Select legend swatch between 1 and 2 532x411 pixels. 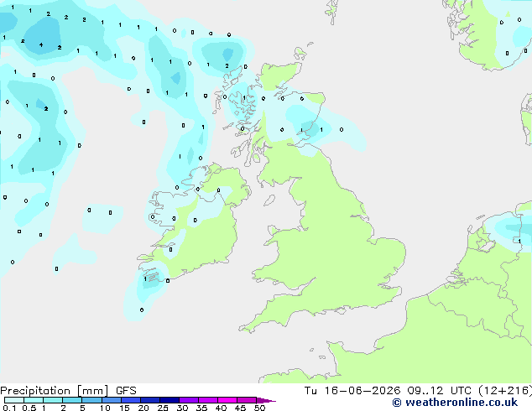(53, 400)
